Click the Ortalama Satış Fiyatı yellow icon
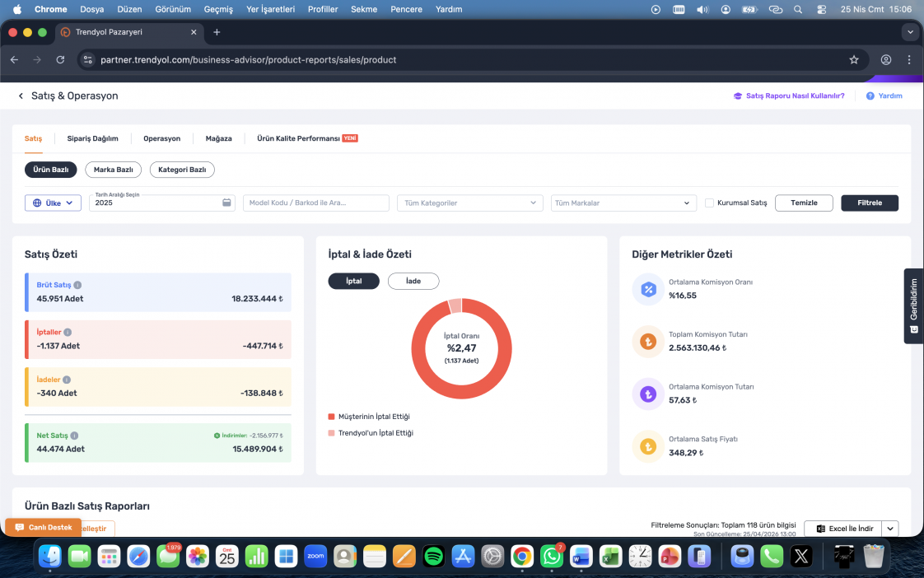The height and width of the screenshot is (578, 924). click(x=648, y=446)
